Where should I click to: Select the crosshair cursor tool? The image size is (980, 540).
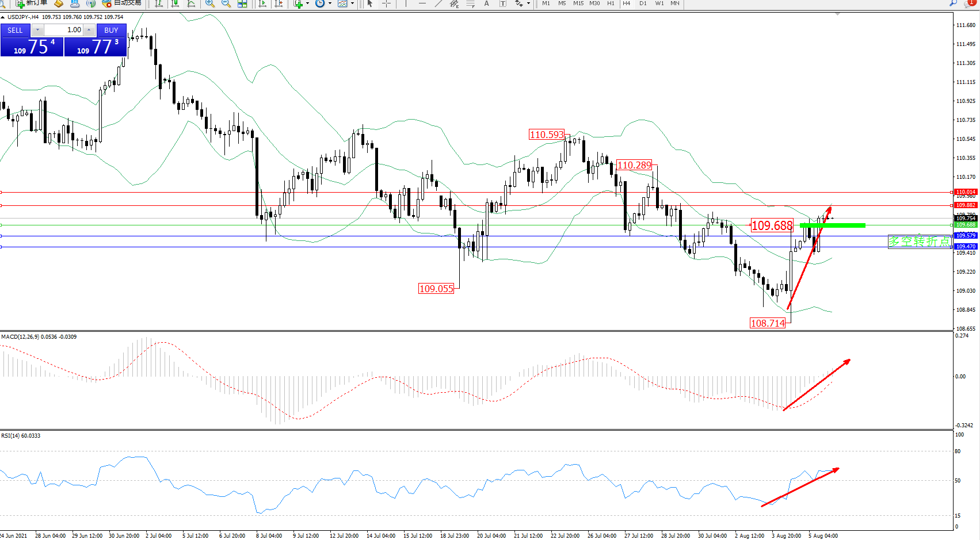(x=386, y=3)
